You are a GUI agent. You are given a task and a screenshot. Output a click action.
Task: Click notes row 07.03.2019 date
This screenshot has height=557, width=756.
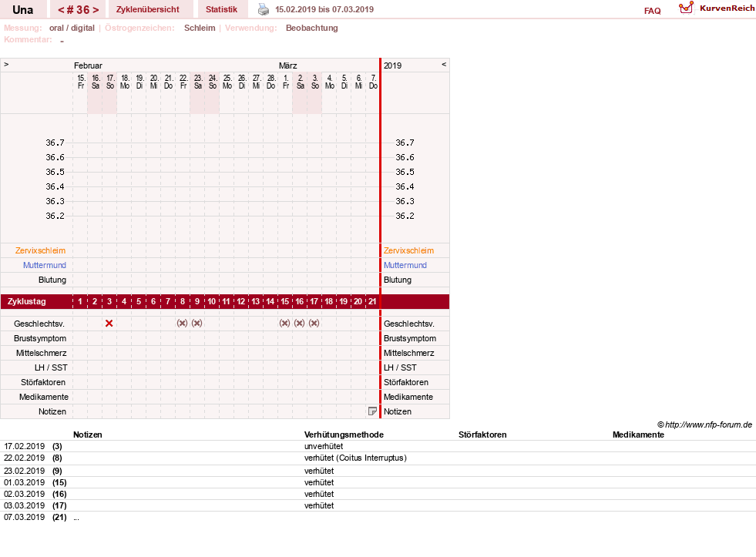[x=24, y=517]
